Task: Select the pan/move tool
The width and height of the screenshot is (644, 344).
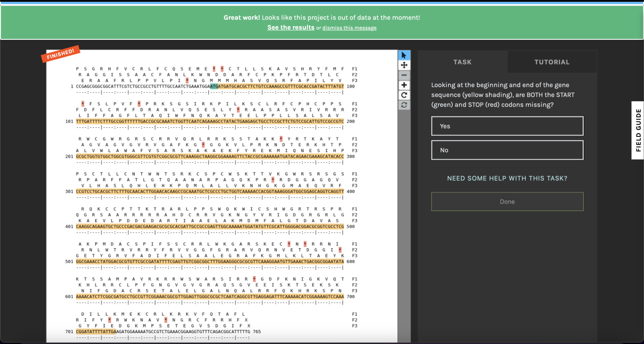Action: pyautogui.click(x=404, y=65)
